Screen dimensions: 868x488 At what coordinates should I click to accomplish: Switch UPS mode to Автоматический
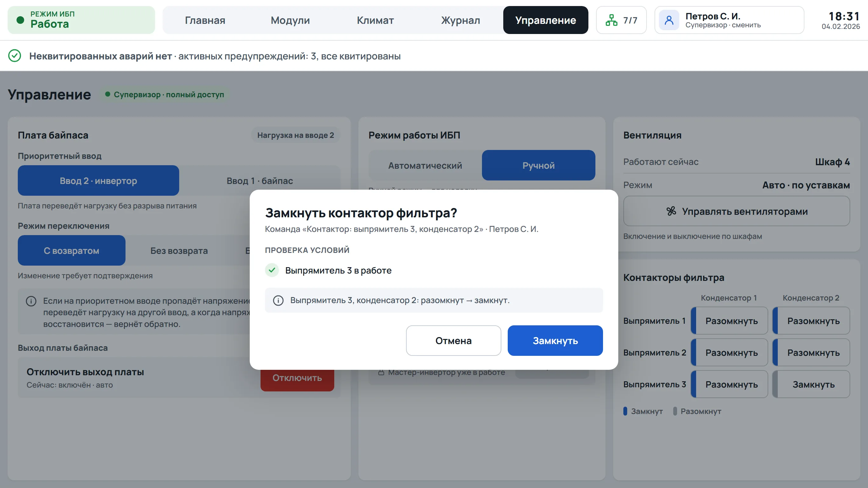[x=425, y=166]
